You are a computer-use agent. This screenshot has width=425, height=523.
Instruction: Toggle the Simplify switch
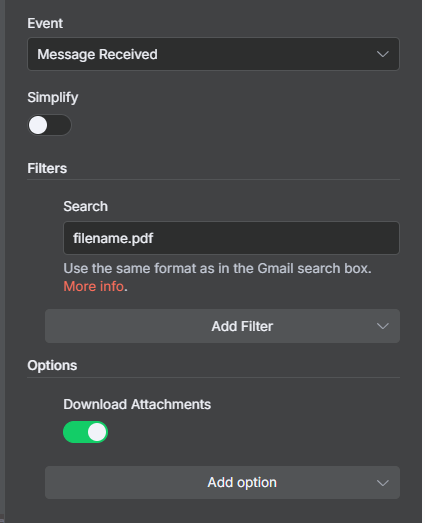pyautogui.click(x=49, y=125)
